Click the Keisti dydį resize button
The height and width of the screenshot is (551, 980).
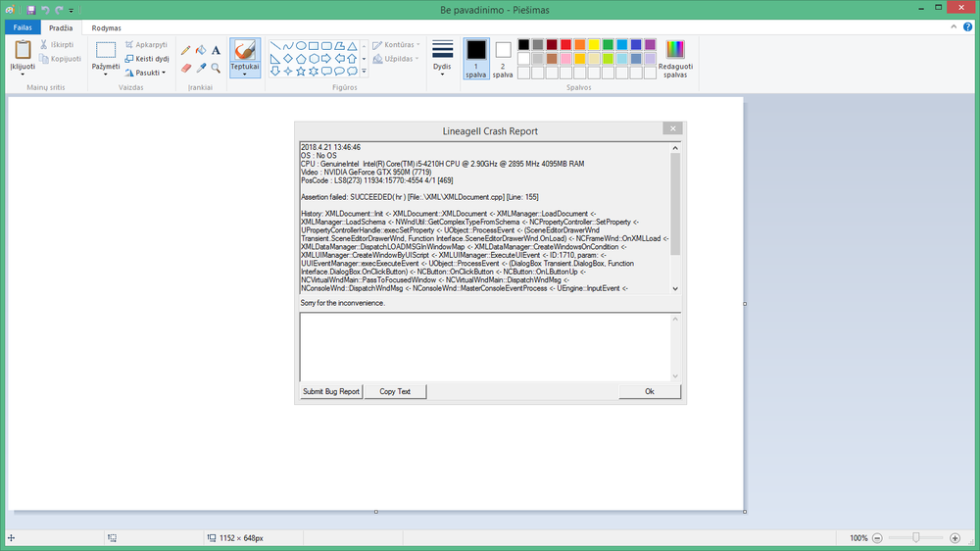coord(147,59)
